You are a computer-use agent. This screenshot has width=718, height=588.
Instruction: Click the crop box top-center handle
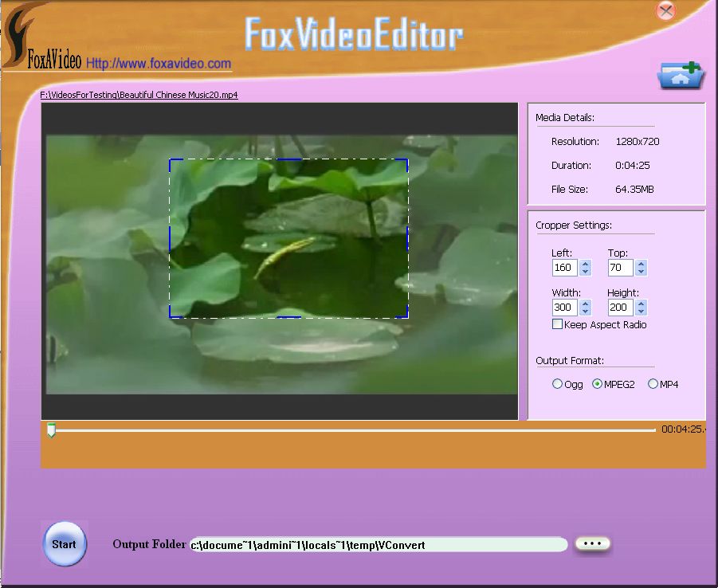[289, 159]
